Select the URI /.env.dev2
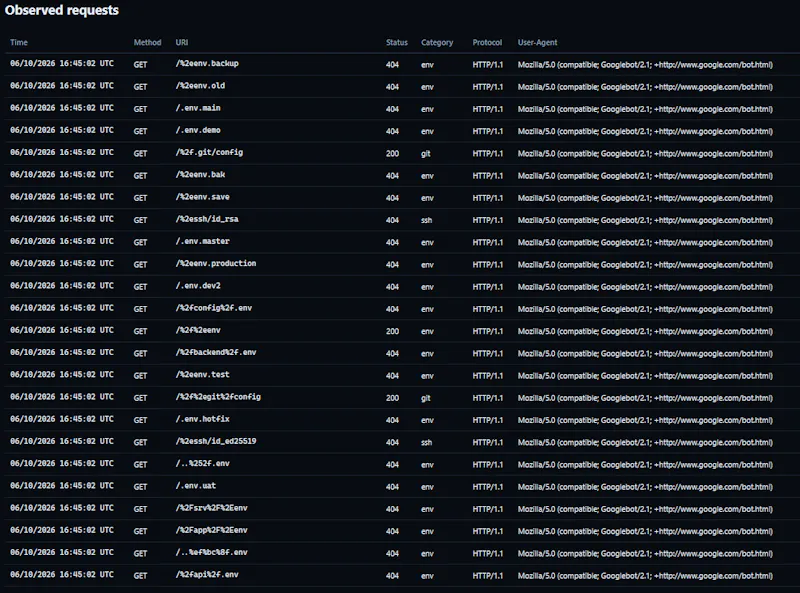Screen dimensions: 800x593 tap(198, 286)
